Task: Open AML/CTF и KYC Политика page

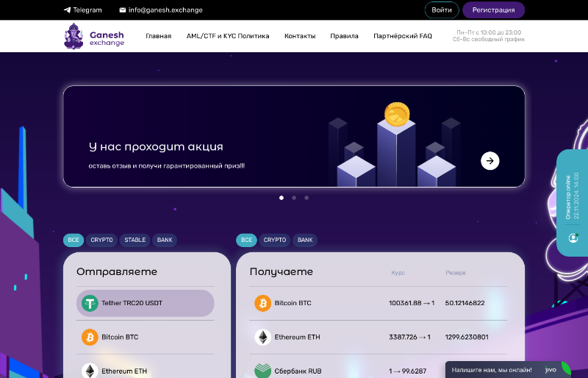Action: [x=228, y=36]
